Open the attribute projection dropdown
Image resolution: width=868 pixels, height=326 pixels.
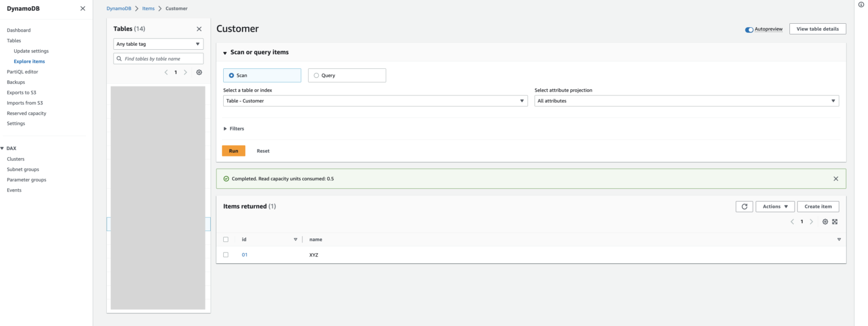(x=687, y=101)
